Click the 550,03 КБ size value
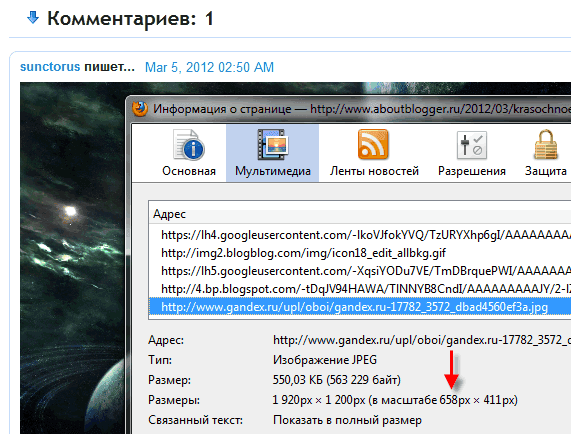Image resolution: width=571 pixels, height=434 pixels. (336, 380)
